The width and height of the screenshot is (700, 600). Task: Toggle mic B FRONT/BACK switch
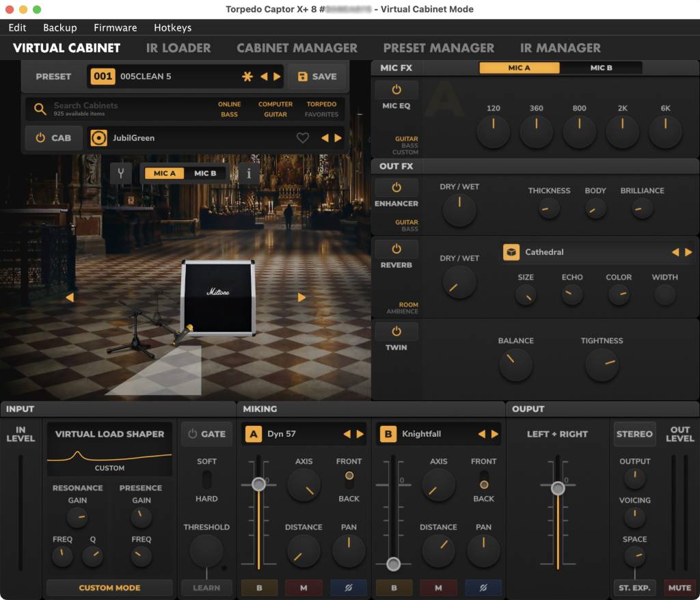[x=483, y=480]
